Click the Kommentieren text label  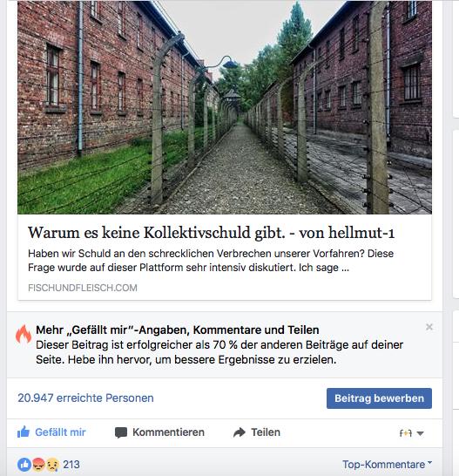tap(168, 432)
